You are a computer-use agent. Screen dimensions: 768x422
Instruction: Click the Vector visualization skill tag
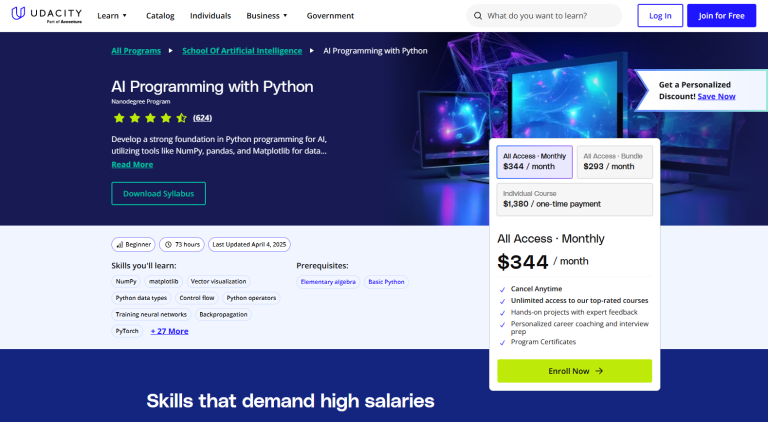[x=218, y=281]
